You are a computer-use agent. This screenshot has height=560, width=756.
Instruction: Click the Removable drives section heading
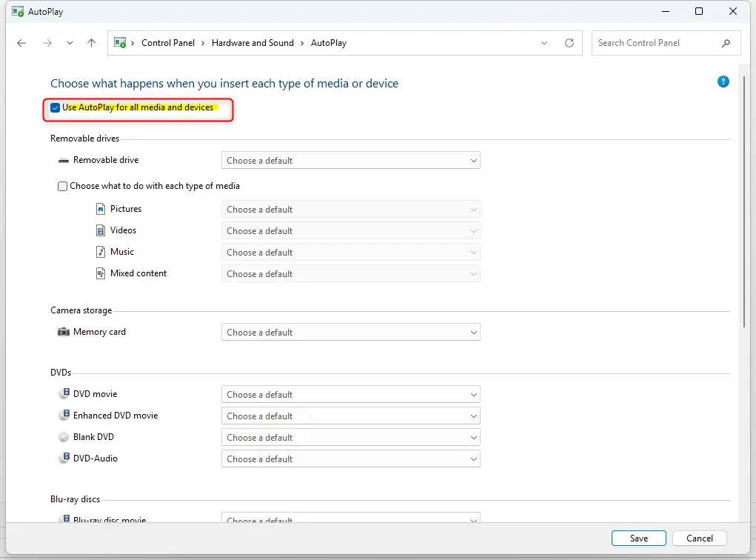tap(85, 139)
